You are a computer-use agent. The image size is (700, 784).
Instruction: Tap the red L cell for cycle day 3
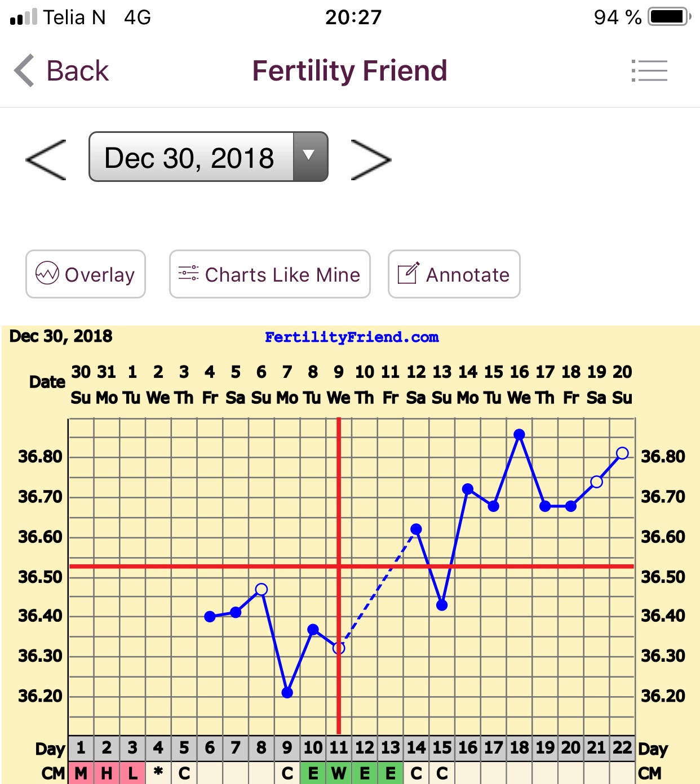(132, 773)
